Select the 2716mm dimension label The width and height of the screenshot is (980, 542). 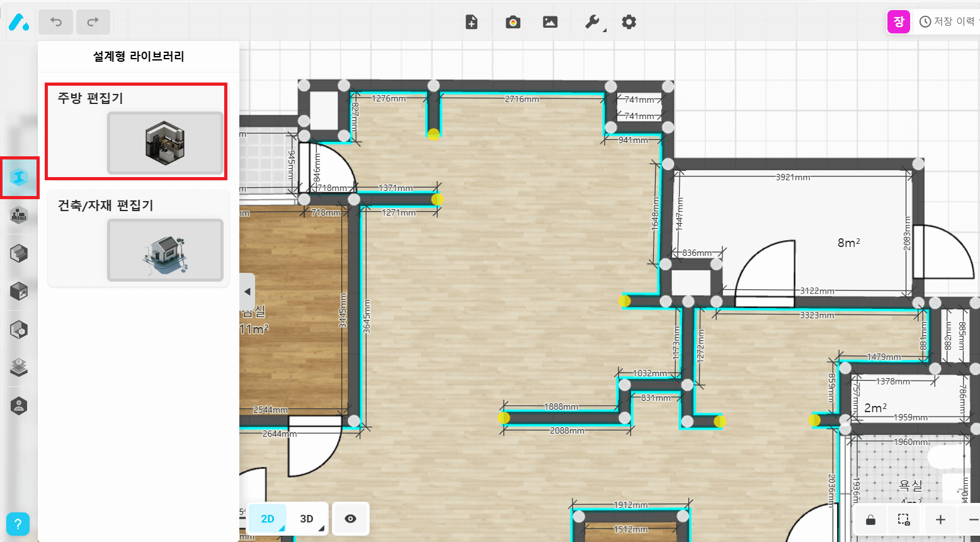(522, 99)
